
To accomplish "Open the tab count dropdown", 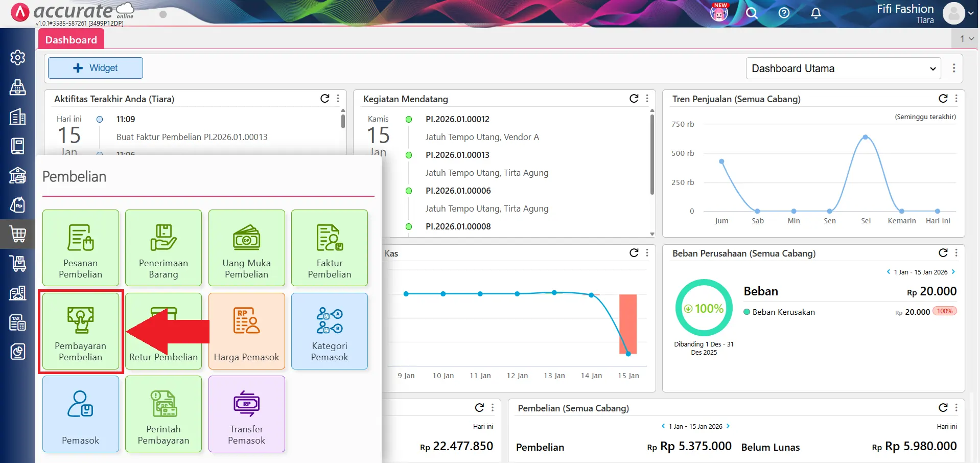I will point(966,39).
